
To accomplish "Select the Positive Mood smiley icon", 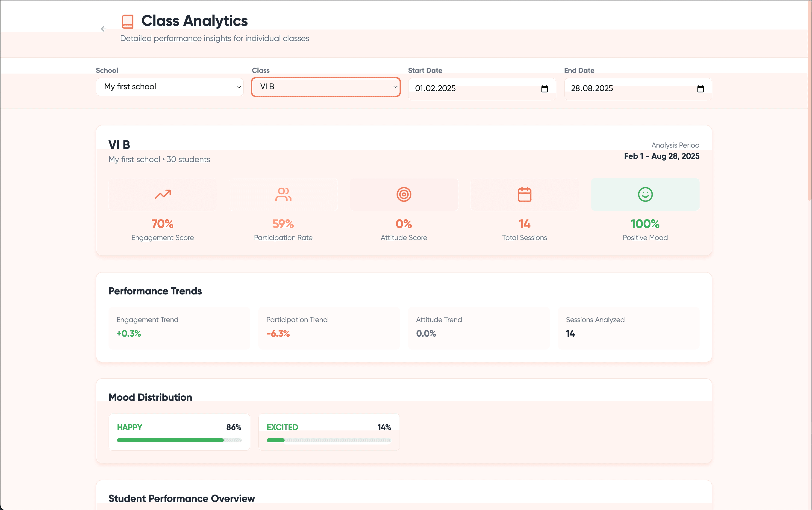I will point(645,194).
